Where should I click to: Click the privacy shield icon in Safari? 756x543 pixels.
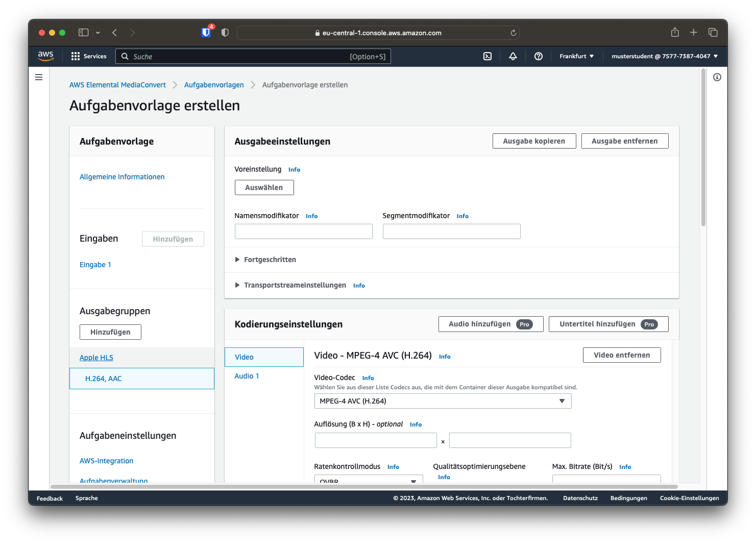225,32
